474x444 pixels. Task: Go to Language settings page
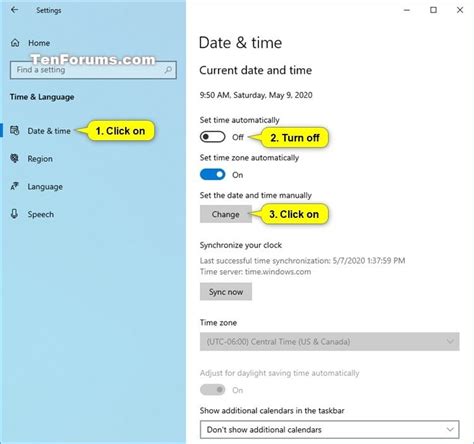(45, 187)
